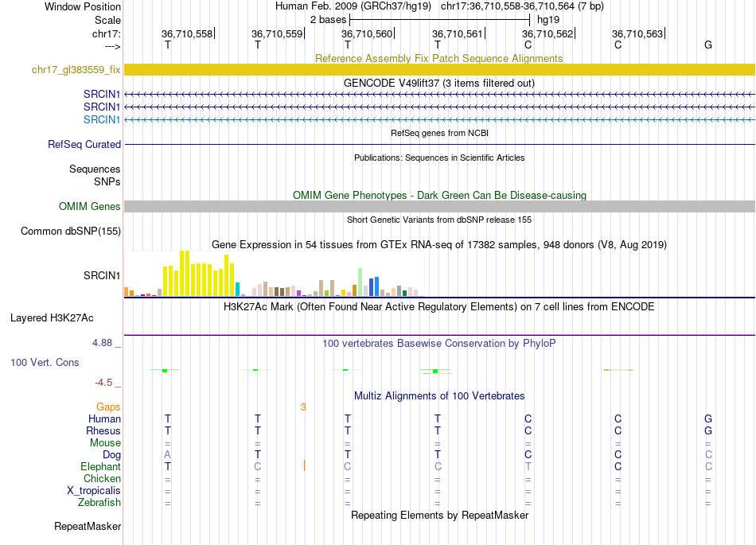Click the SRCIN1 GTEx track label
Viewport: 756px width, 545px height.
[101, 275]
